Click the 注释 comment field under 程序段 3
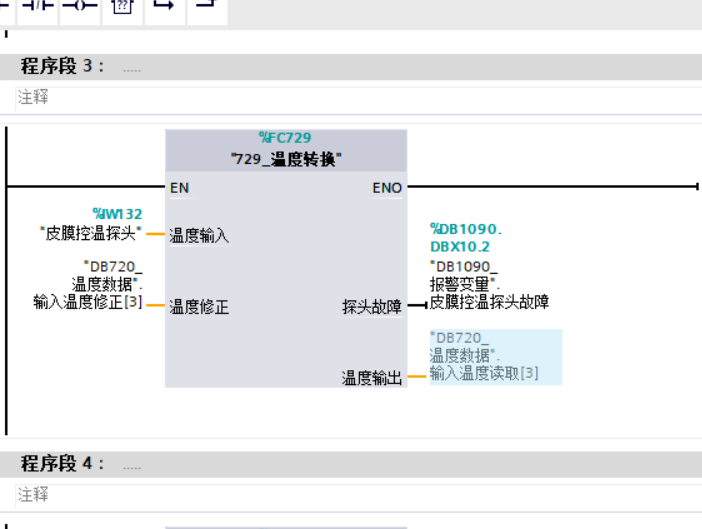 [33, 98]
